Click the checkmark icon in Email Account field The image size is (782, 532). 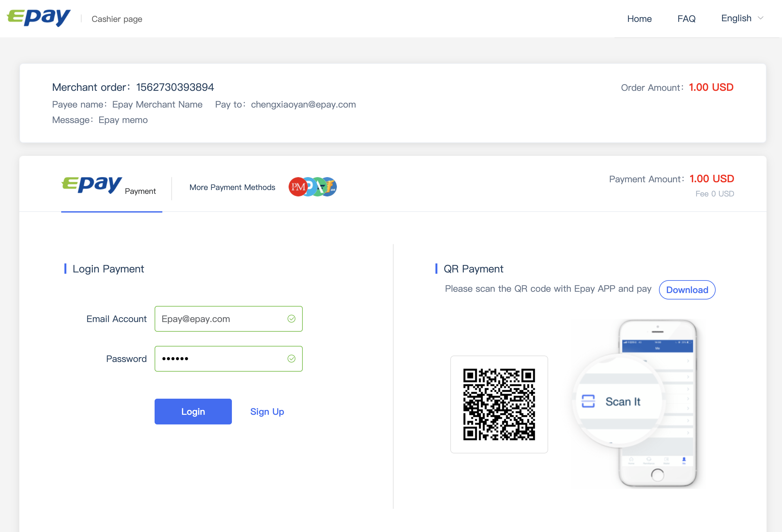[291, 319]
